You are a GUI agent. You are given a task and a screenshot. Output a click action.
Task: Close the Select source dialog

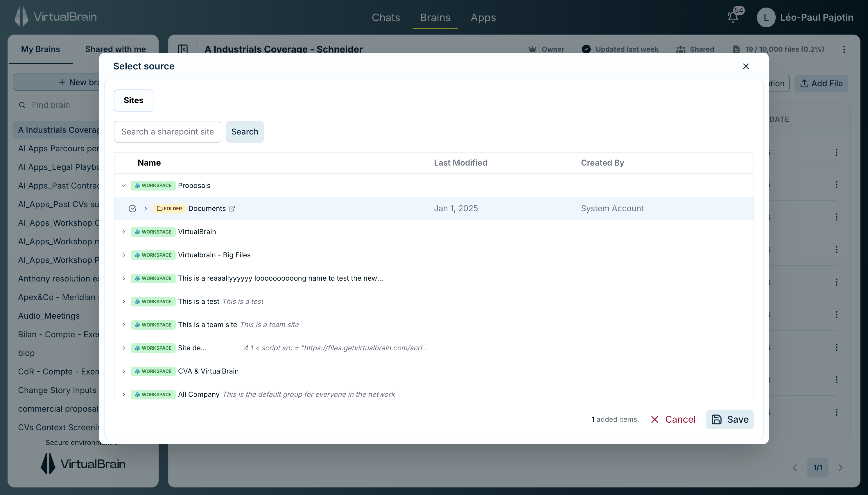click(x=746, y=66)
